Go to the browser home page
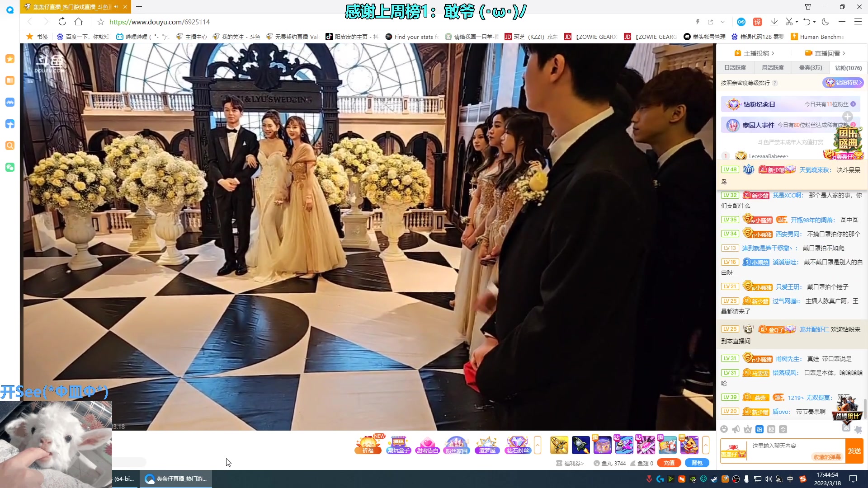Viewport: 868px width, 488px height. [79, 22]
